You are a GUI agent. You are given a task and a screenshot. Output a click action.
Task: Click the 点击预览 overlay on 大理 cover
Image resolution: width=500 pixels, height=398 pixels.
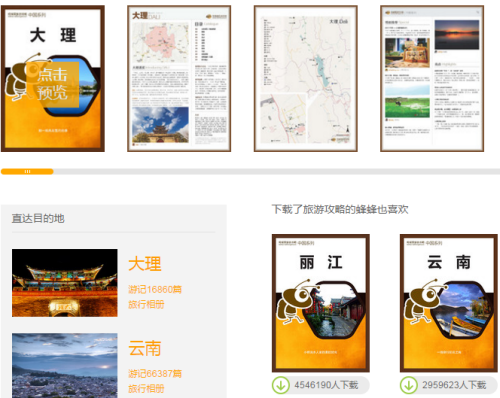pos(52,84)
